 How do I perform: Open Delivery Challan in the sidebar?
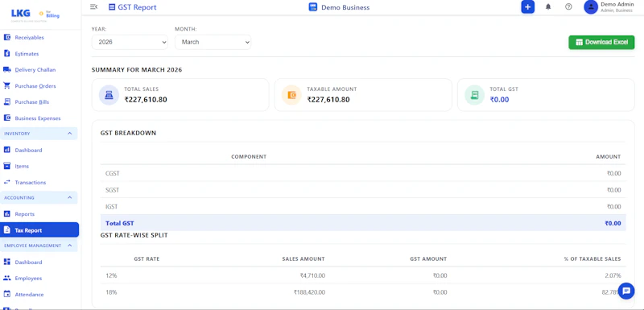[35, 70]
